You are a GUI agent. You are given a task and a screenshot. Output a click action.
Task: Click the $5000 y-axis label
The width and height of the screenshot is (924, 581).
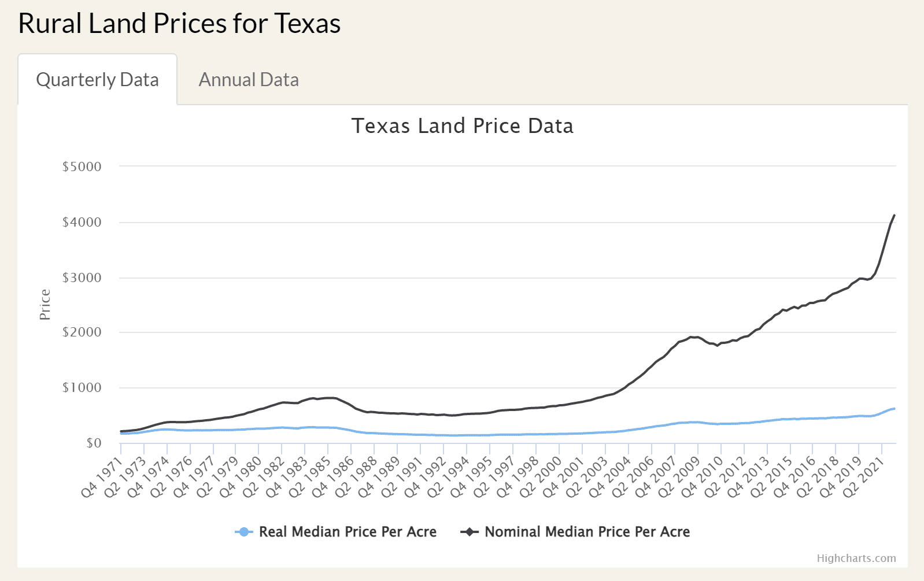click(82, 166)
